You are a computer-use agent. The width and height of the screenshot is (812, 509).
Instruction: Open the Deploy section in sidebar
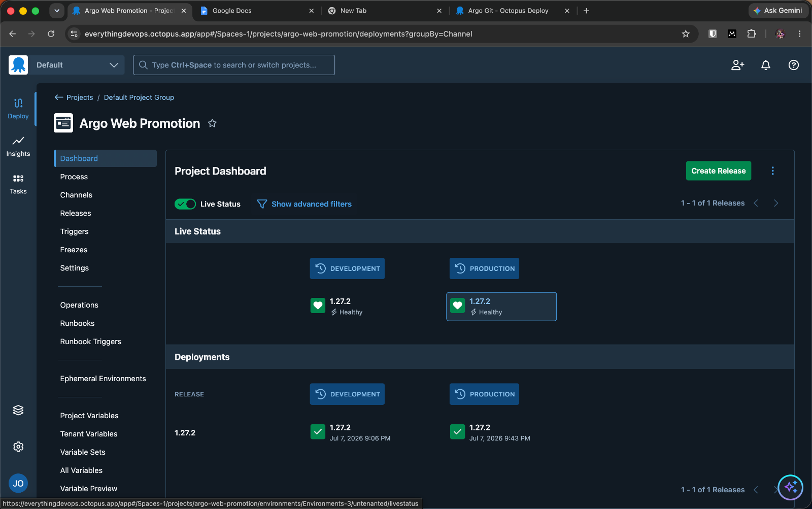(18, 109)
